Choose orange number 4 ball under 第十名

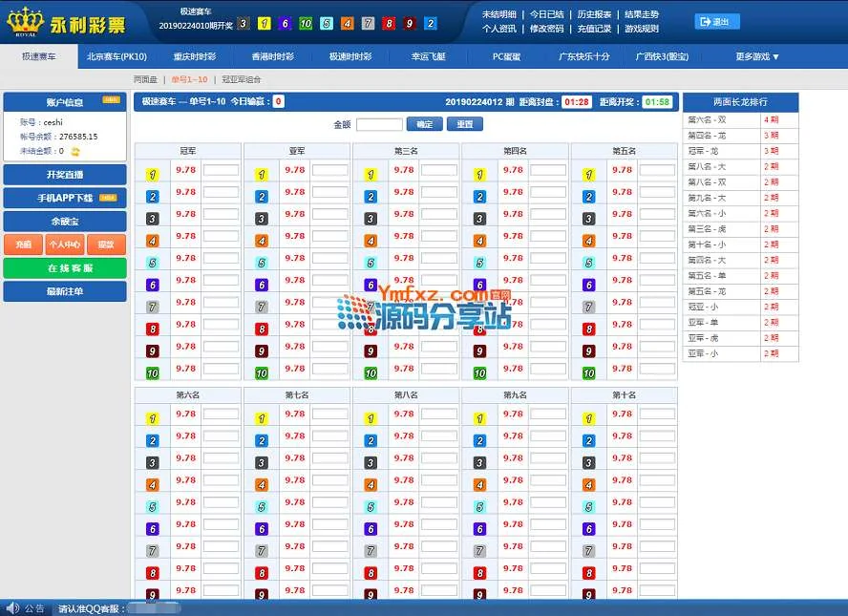(x=588, y=485)
